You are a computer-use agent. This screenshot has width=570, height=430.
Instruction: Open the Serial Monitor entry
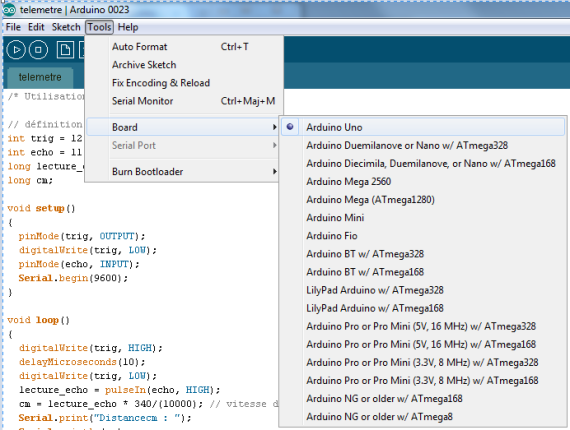[x=184, y=101]
